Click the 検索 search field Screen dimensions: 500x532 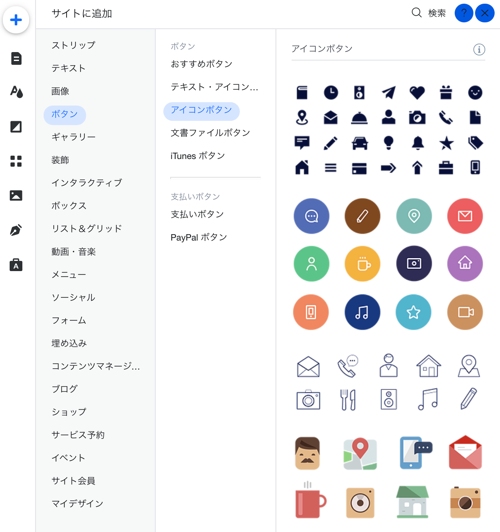pyautogui.click(x=437, y=13)
